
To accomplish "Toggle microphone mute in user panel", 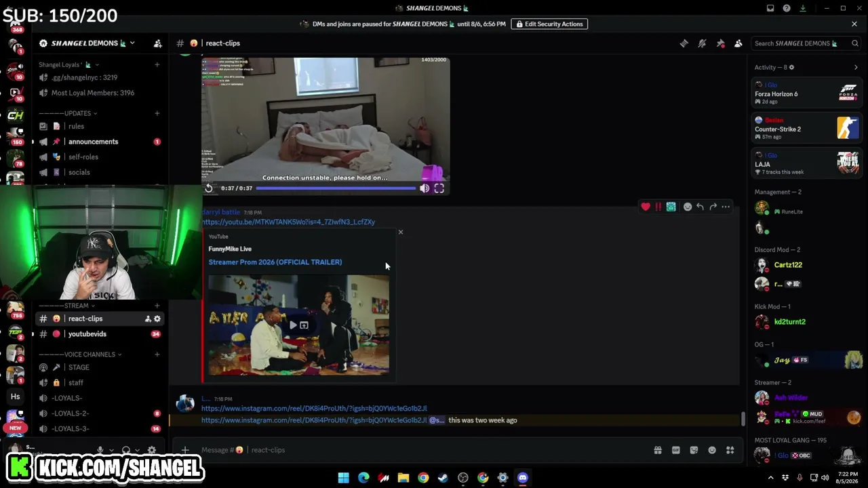I will pyautogui.click(x=100, y=450).
